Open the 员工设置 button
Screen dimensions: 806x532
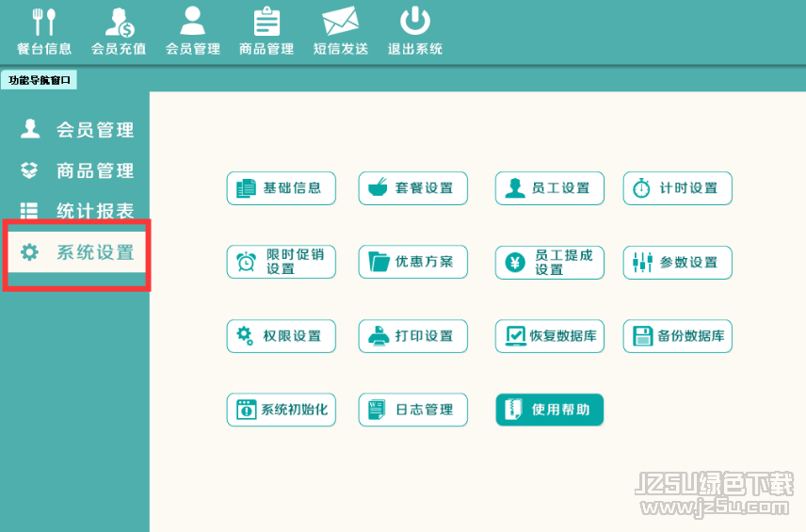(x=550, y=188)
